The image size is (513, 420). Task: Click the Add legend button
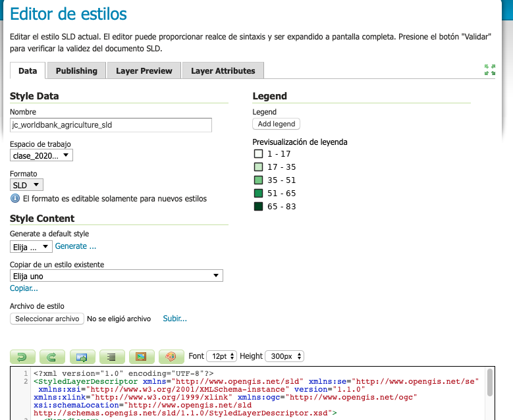pyautogui.click(x=277, y=124)
